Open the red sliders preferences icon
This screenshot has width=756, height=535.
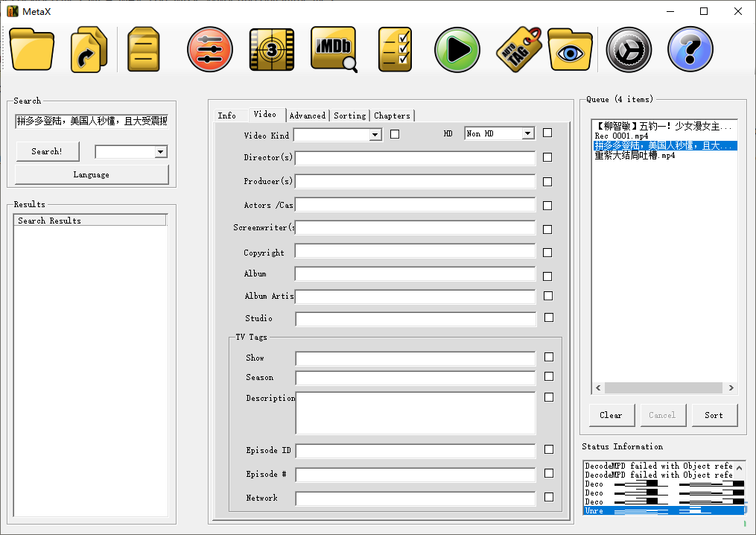[210, 49]
